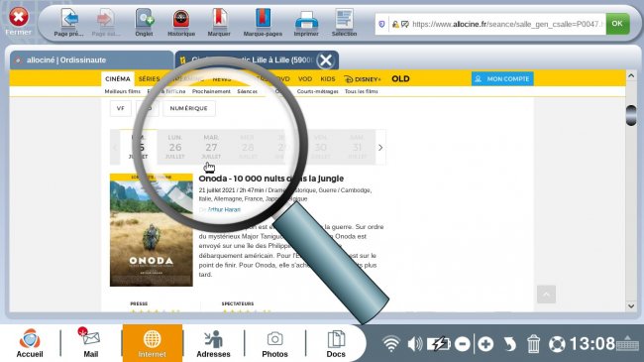
Task: Click the green OK button
Action: [617, 24]
